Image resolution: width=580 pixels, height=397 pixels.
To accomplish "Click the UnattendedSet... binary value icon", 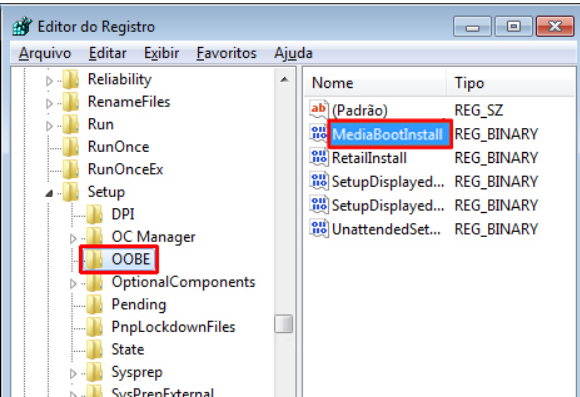I will pyautogui.click(x=319, y=229).
